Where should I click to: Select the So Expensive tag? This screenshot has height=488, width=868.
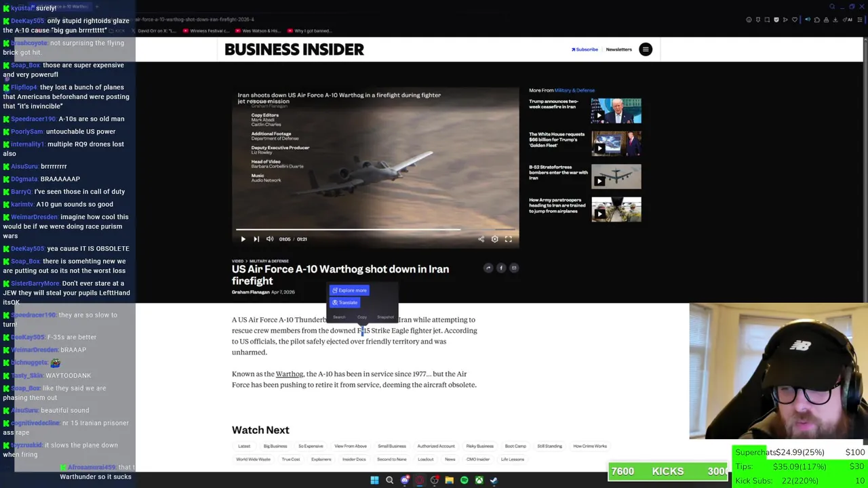pos(311,446)
